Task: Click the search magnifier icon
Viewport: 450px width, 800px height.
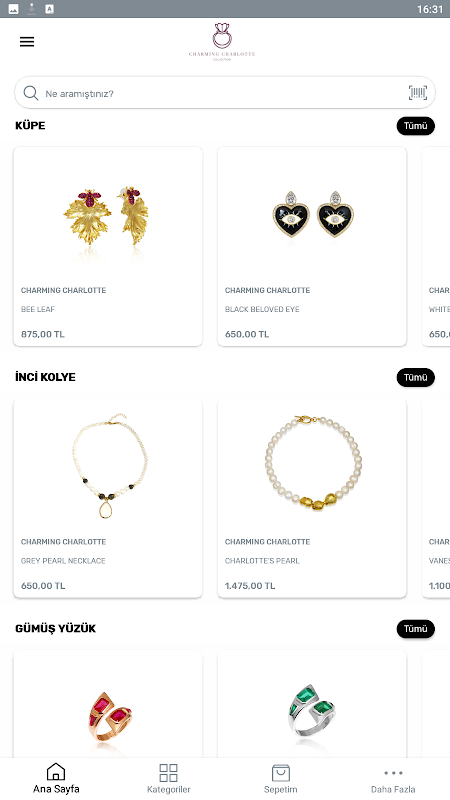Action: [x=31, y=93]
